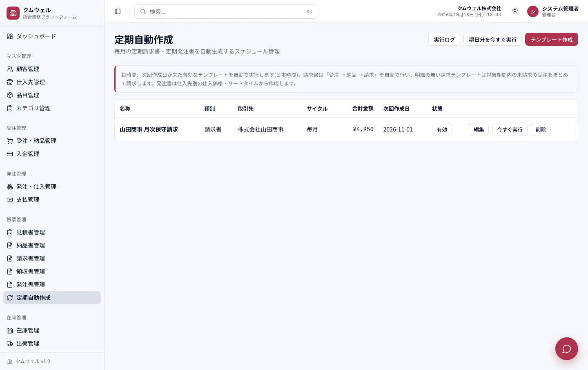The image size is (588, 370).
Task: Click the 種別 column header
Action: 209,109
